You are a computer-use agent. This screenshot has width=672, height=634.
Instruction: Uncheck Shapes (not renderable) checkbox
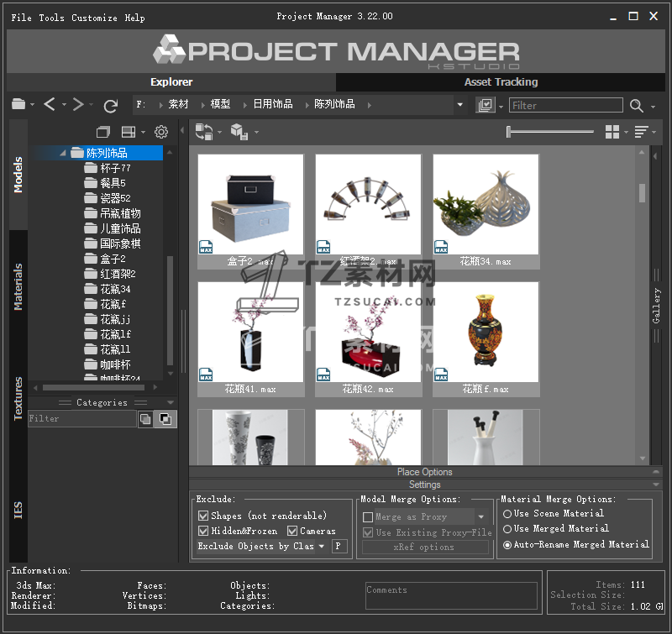click(x=203, y=516)
